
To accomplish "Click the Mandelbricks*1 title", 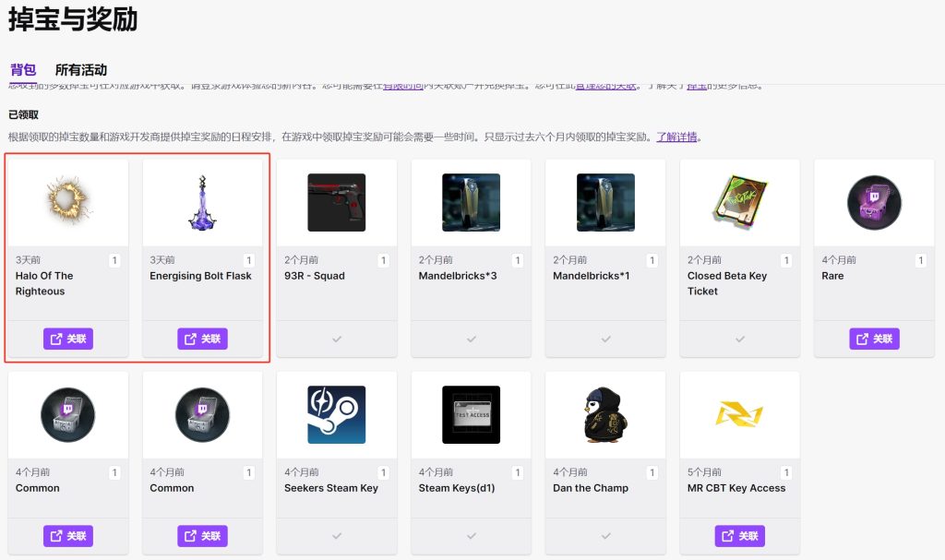I will [x=592, y=276].
